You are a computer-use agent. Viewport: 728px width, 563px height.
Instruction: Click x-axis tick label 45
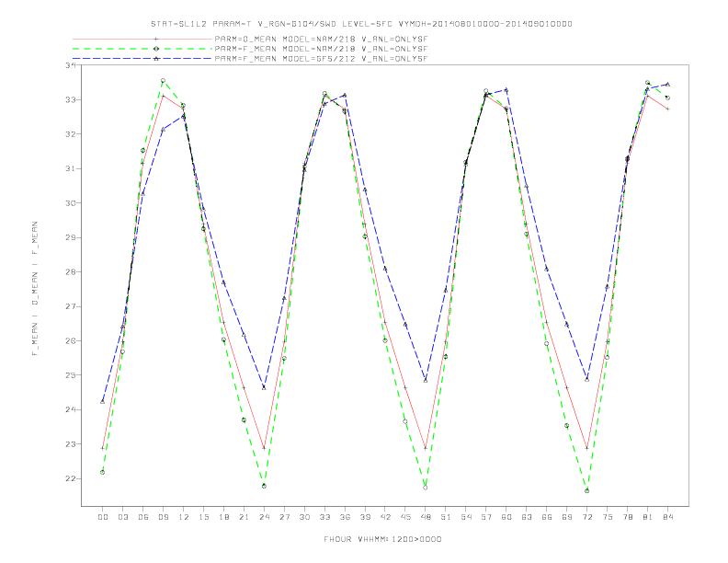tap(405, 517)
